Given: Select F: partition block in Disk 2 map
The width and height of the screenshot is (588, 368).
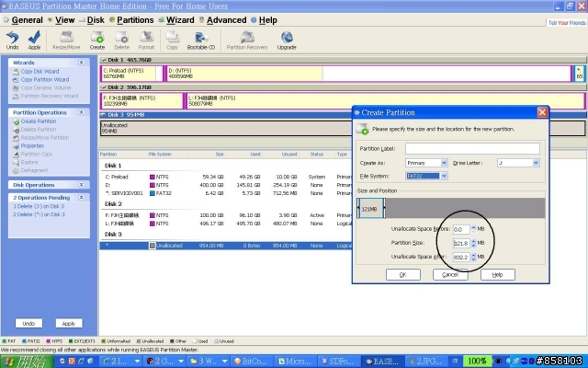Looking at the screenshot, I should [x=141, y=100].
